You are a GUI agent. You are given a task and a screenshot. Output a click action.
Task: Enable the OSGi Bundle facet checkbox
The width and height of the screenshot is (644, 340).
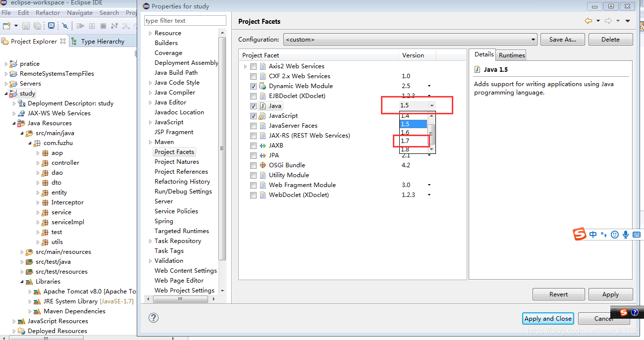[x=254, y=165]
